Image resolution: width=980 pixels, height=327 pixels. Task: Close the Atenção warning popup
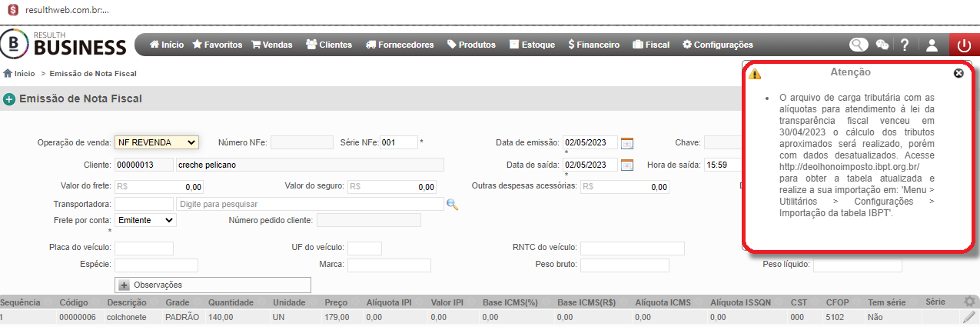(x=958, y=73)
